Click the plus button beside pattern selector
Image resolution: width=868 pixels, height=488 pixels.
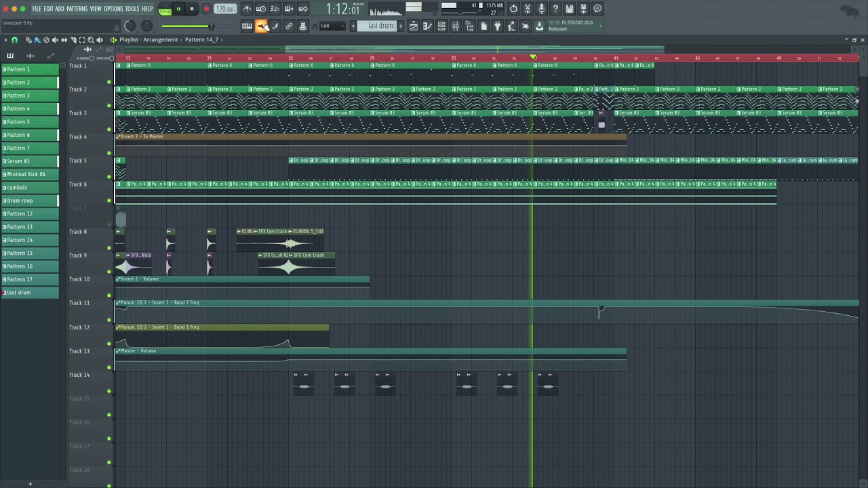click(x=401, y=26)
